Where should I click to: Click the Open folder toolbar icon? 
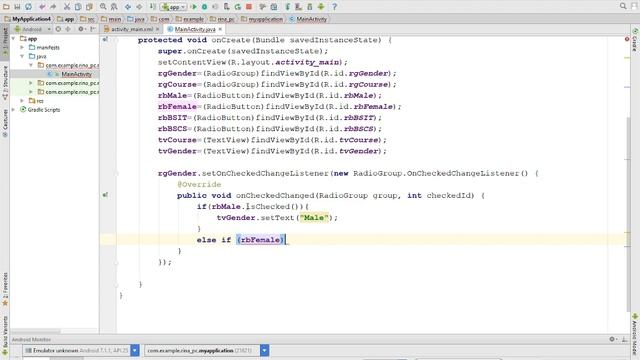[6, 7]
